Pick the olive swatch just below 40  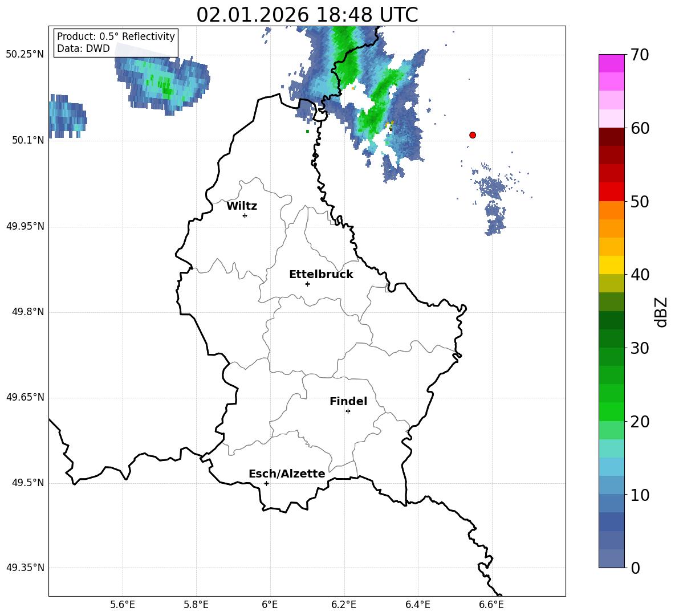pyautogui.click(x=611, y=283)
